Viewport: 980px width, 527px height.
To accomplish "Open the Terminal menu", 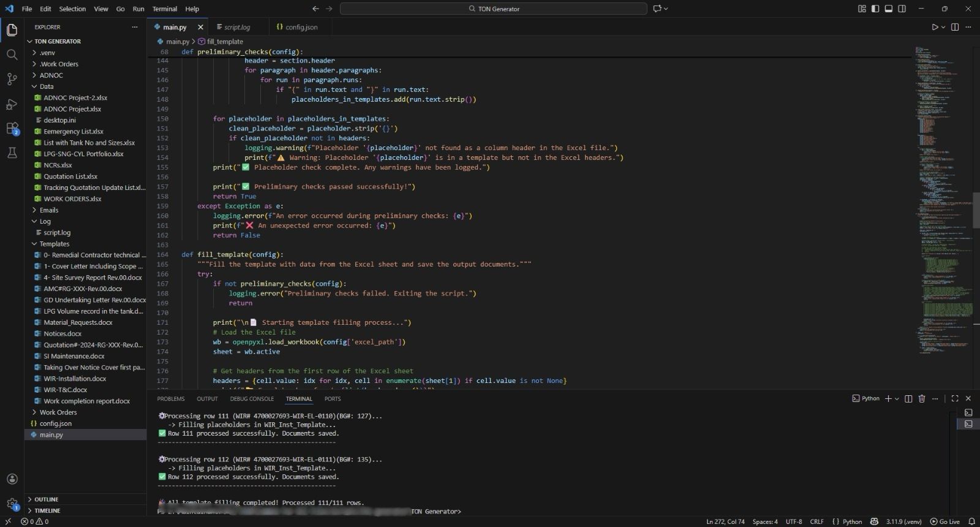I will 165,9.
